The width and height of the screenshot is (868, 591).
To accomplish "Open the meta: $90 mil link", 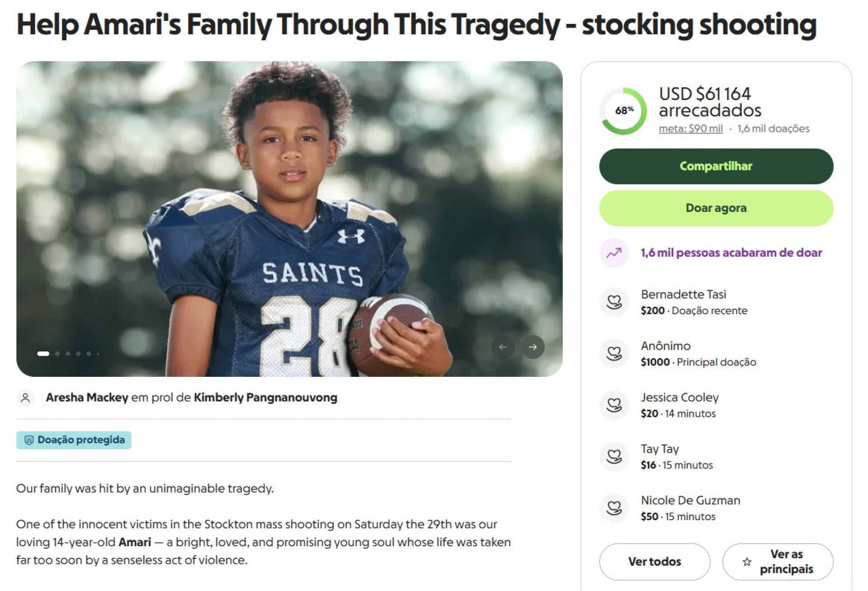I will coord(690,129).
